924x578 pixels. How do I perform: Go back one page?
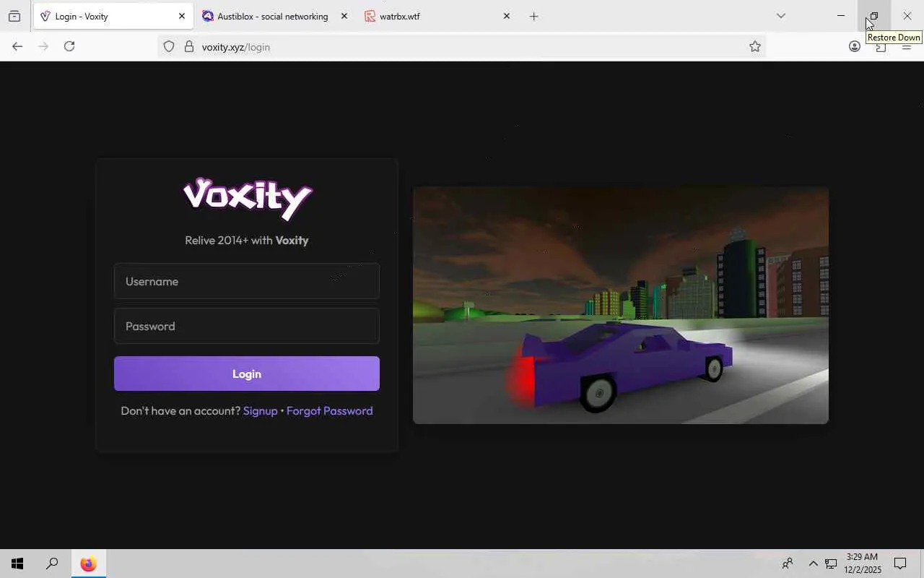(x=17, y=46)
